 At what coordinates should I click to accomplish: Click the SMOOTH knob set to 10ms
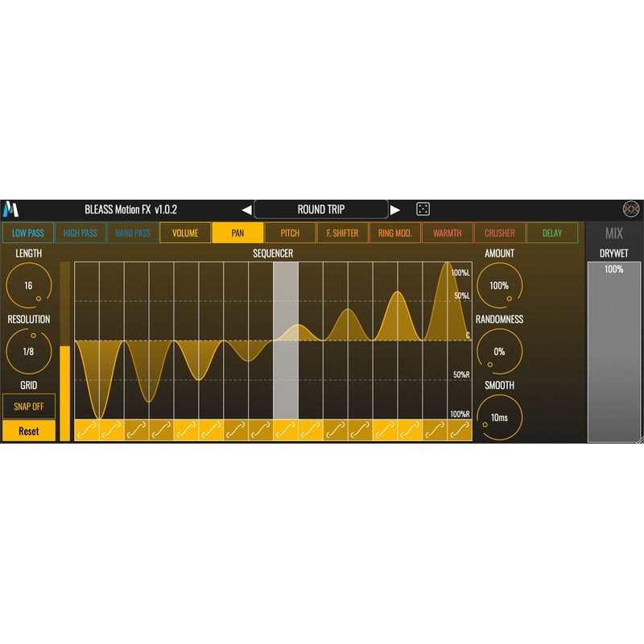(501, 415)
